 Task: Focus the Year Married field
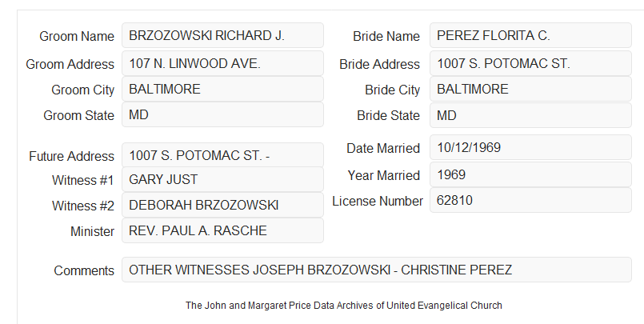pos(530,174)
